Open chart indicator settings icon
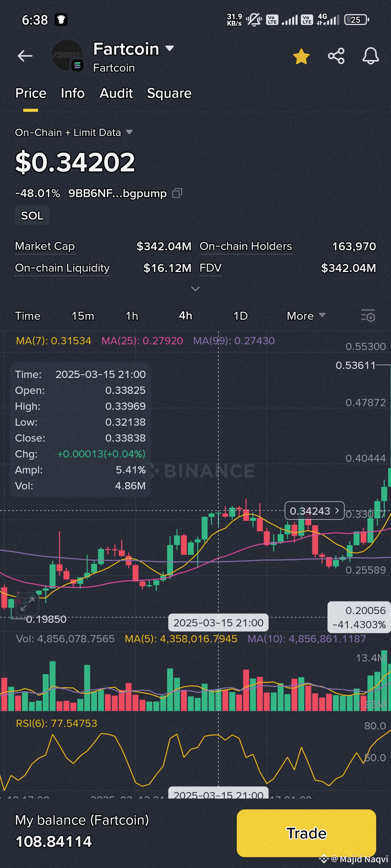Viewport: 391px width, 868px height. pyautogui.click(x=368, y=316)
